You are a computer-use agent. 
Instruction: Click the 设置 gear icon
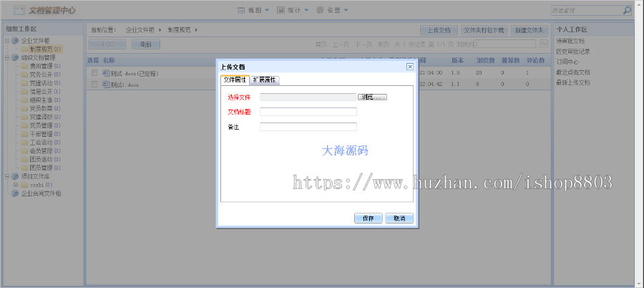tap(320, 10)
